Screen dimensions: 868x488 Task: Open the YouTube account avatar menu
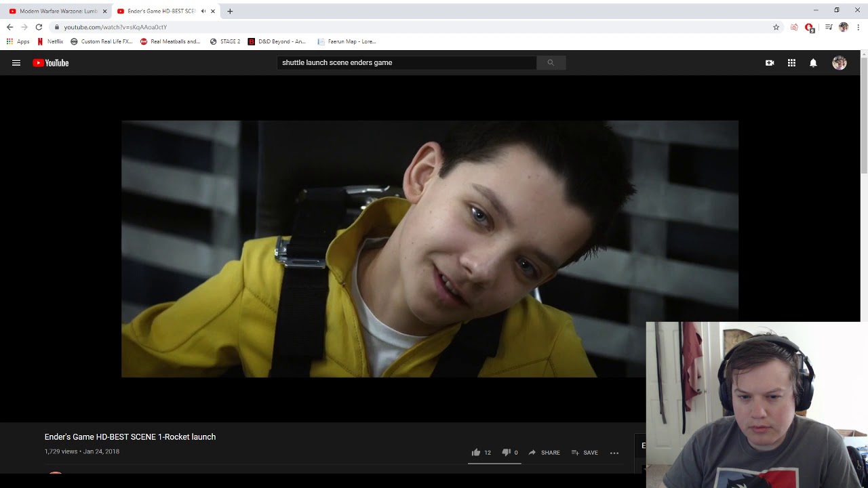(840, 63)
